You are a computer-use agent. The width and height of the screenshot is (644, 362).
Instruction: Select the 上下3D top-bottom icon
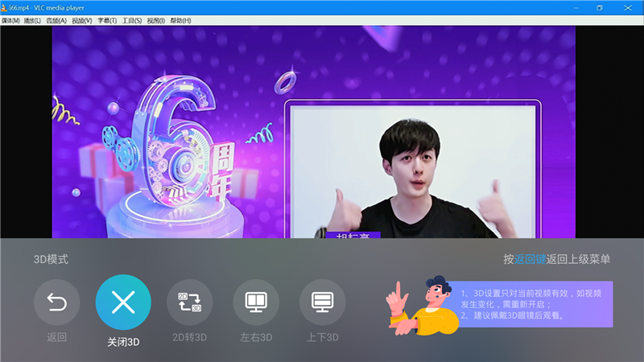[x=323, y=302]
